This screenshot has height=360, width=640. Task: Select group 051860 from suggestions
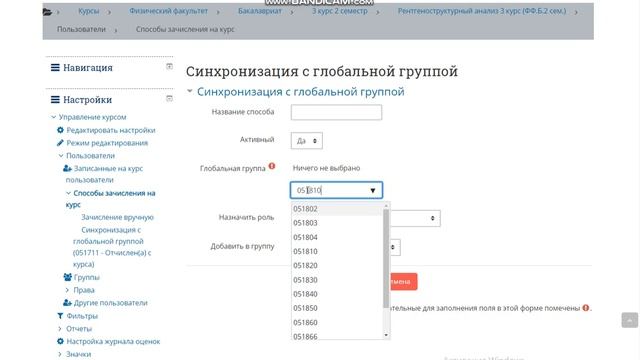tap(337, 322)
